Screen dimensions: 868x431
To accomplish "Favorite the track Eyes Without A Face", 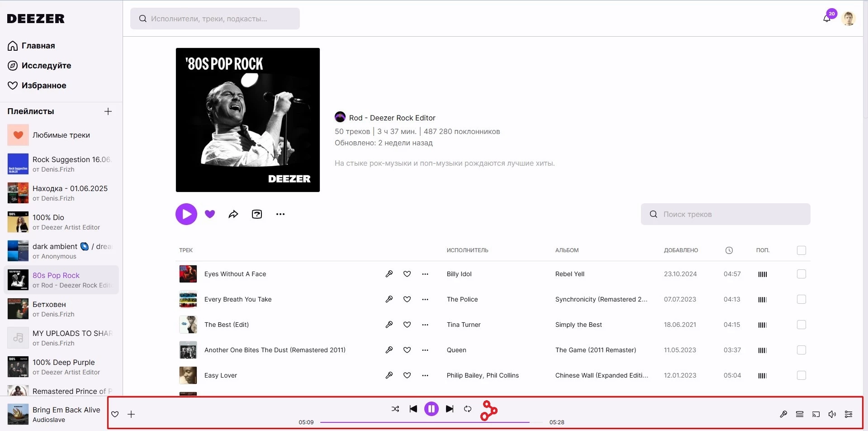I will tap(407, 274).
